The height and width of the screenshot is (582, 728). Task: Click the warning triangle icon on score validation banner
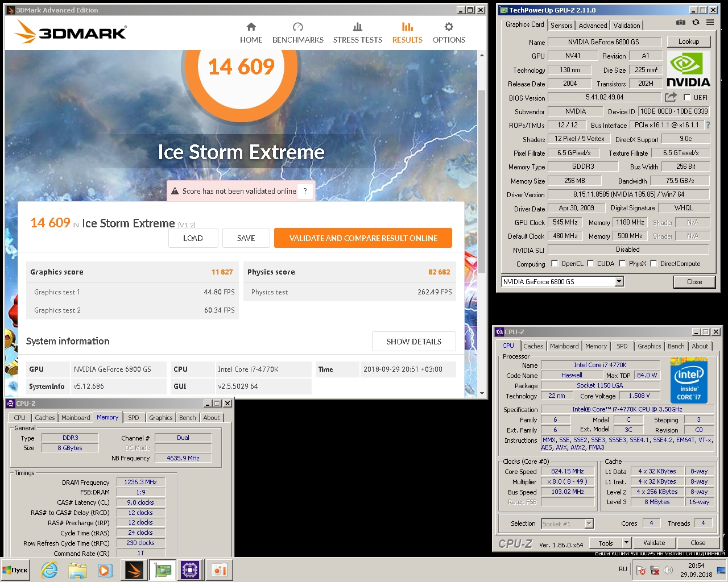click(175, 192)
